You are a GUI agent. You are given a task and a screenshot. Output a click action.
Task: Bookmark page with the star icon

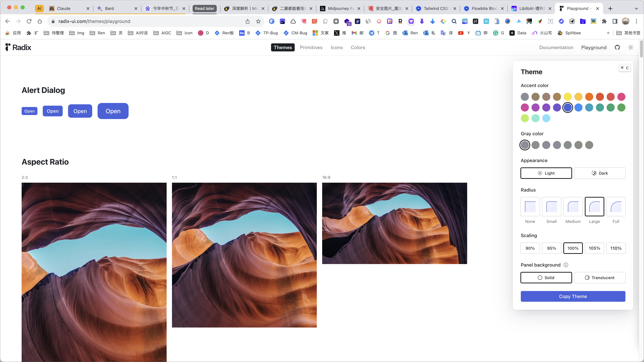(x=258, y=21)
